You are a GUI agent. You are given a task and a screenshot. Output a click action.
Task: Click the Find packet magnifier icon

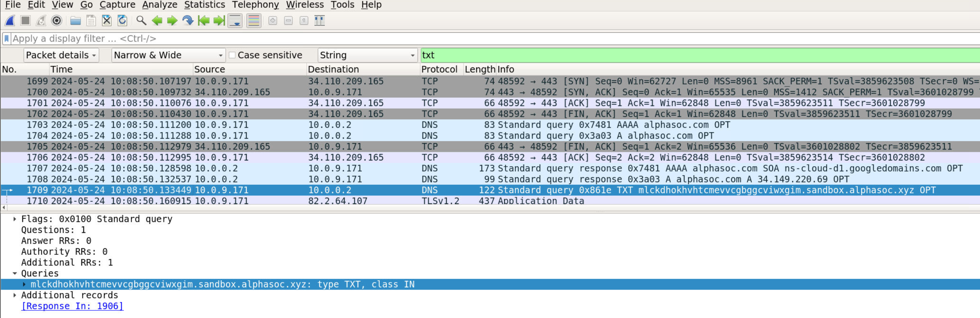[x=141, y=20]
